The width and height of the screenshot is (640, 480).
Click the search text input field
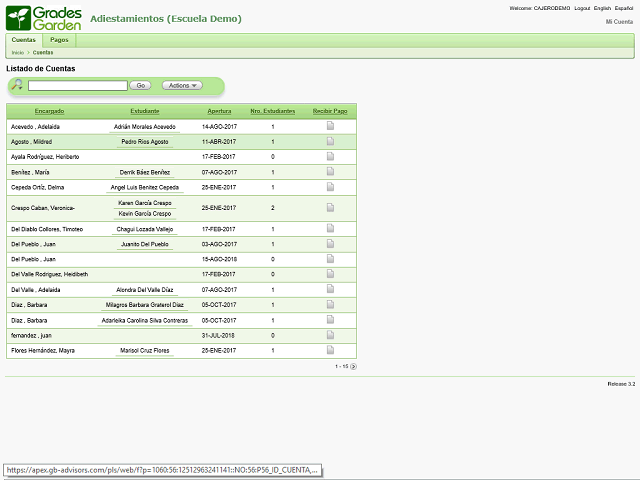78,86
